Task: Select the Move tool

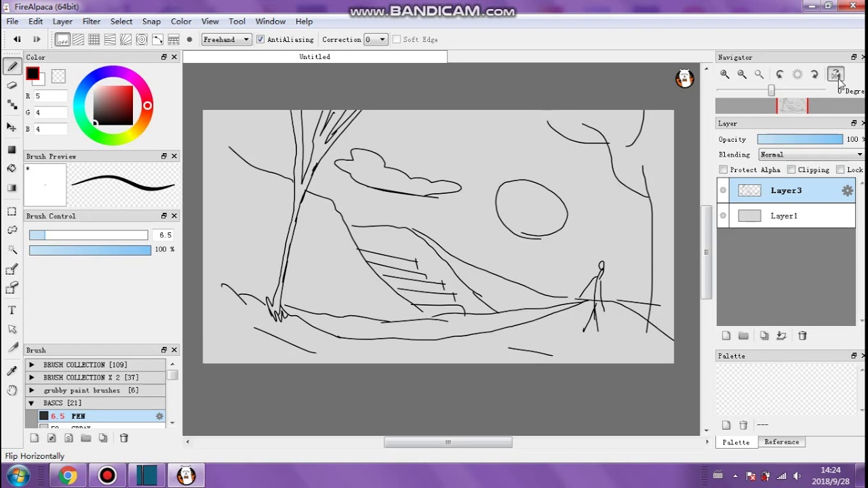Action: pos(12,127)
